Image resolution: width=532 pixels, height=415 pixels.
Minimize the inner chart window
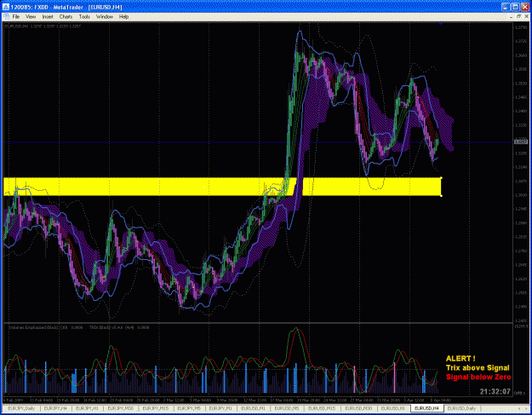(512, 16)
